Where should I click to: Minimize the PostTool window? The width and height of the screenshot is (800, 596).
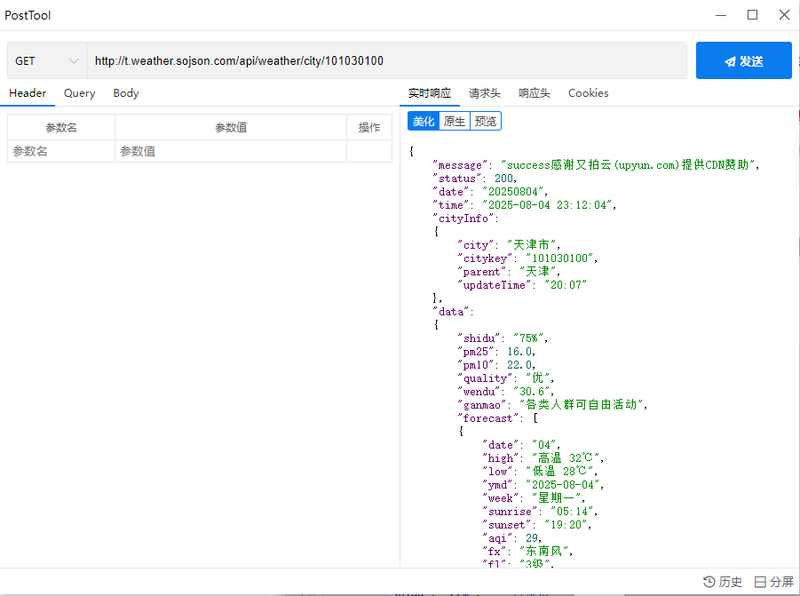721,15
